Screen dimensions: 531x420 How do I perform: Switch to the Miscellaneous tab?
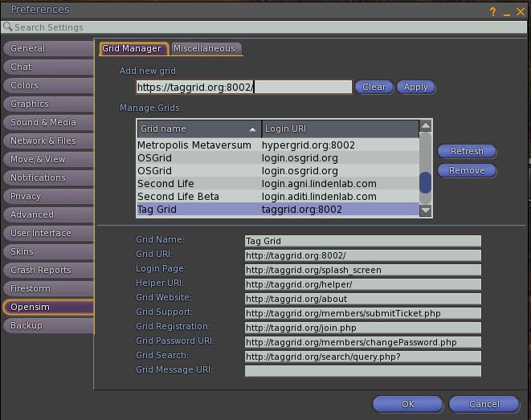[206, 49]
